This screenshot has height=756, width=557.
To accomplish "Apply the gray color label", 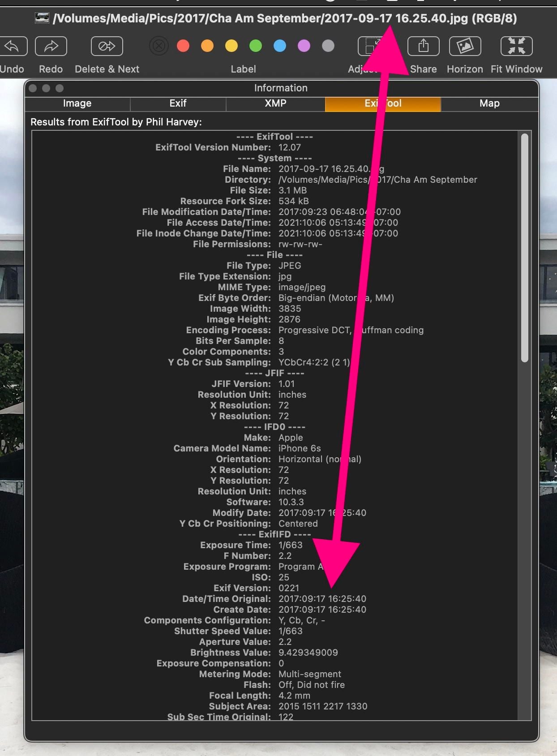I will click(x=328, y=46).
